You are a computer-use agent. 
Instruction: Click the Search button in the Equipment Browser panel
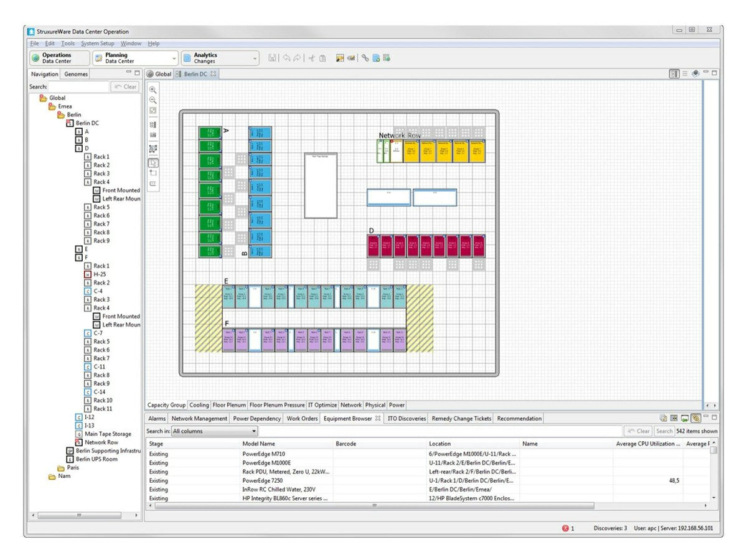click(664, 431)
